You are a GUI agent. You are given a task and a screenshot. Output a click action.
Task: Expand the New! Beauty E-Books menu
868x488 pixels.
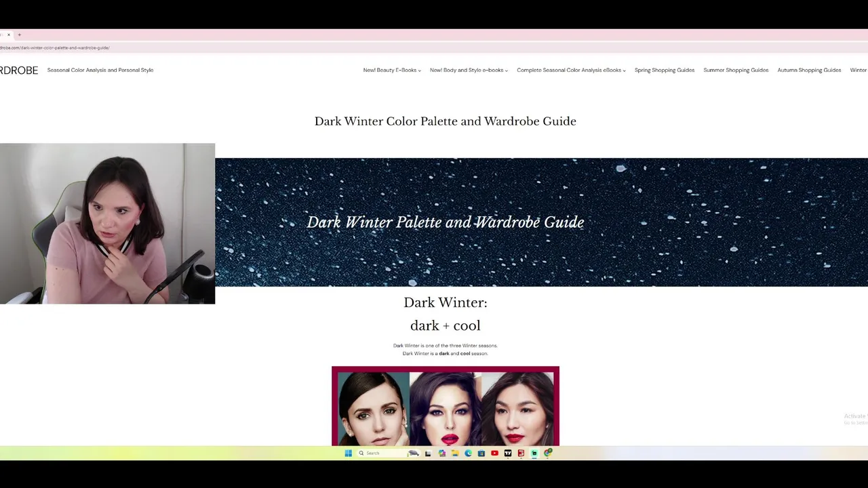392,70
